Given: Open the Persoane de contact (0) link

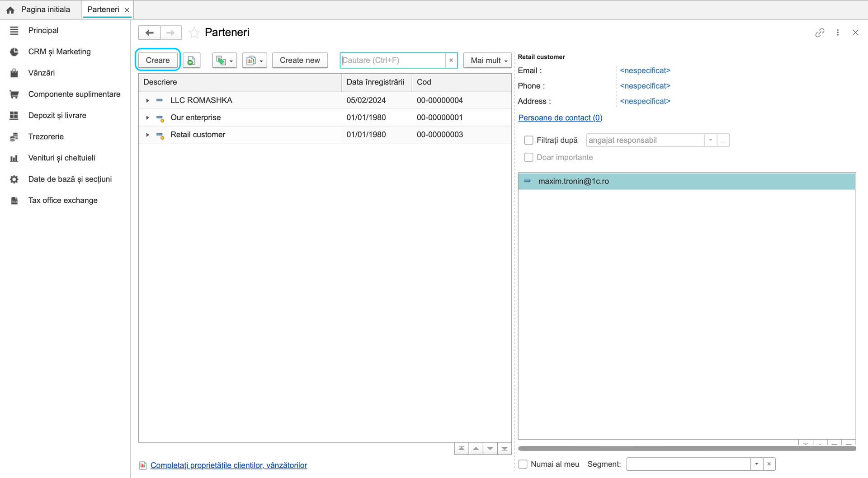Looking at the screenshot, I should coord(560,117).
